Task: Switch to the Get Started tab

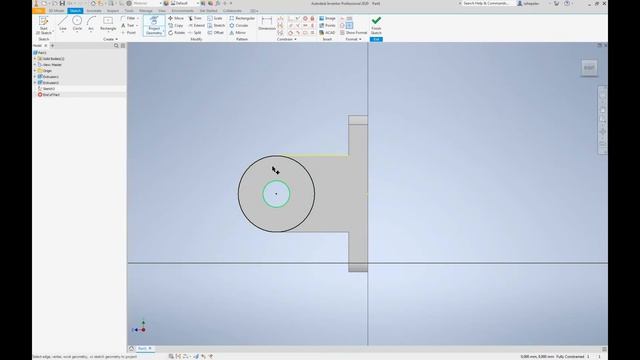Action: pyautogui.click(x=209, y=11)
